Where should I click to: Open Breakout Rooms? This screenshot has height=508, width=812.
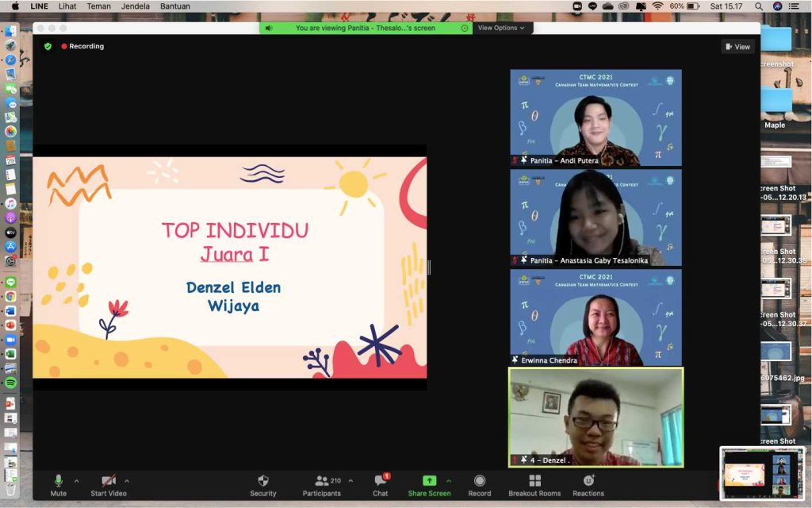pos(534,481)
